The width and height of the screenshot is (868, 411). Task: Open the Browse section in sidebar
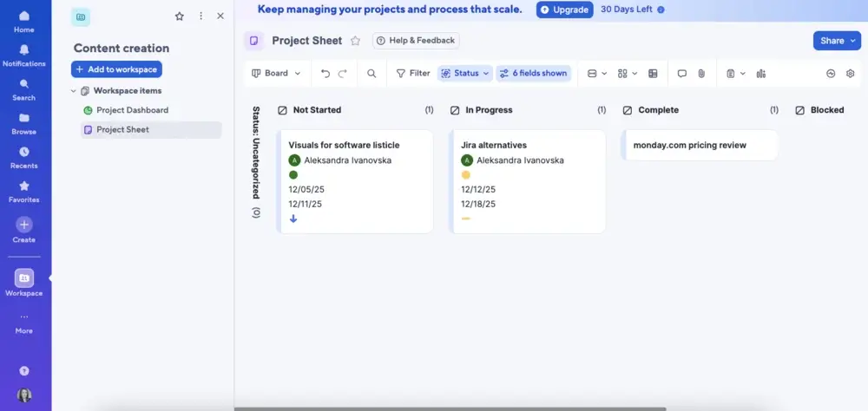(24, 123)
